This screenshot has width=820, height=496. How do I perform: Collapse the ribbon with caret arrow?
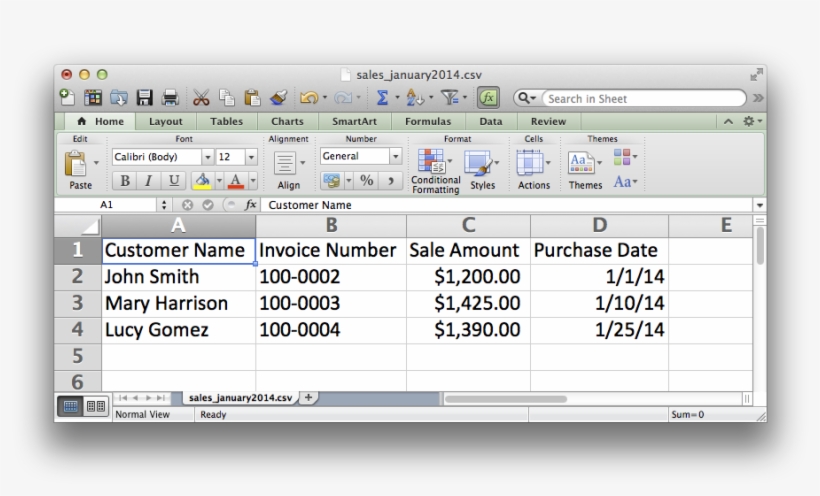(x=728, y=121)
